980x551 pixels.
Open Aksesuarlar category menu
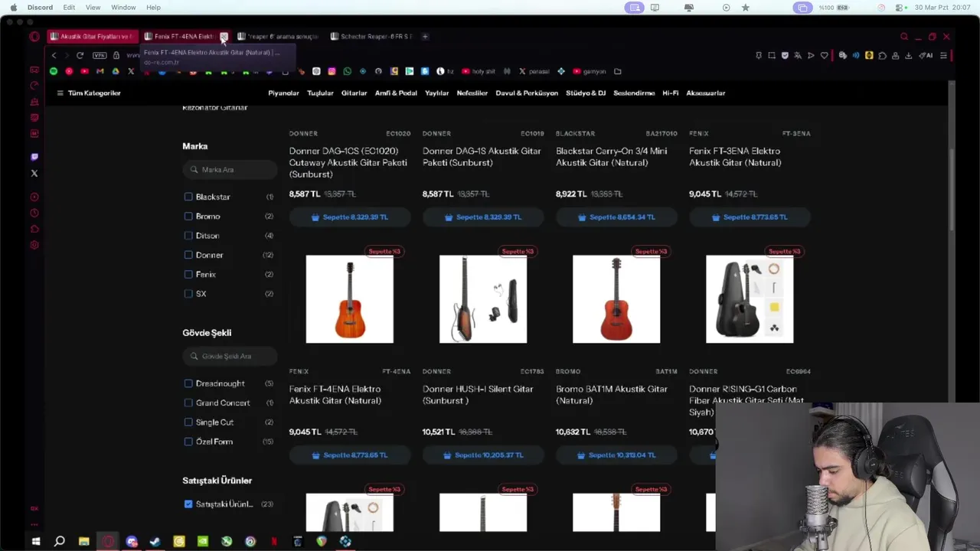705,93
